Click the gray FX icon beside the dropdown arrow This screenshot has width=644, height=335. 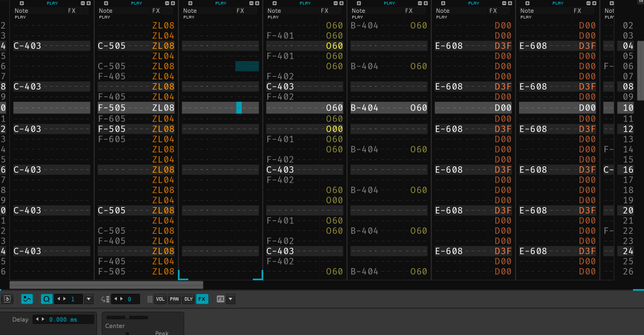pos(220,299)
